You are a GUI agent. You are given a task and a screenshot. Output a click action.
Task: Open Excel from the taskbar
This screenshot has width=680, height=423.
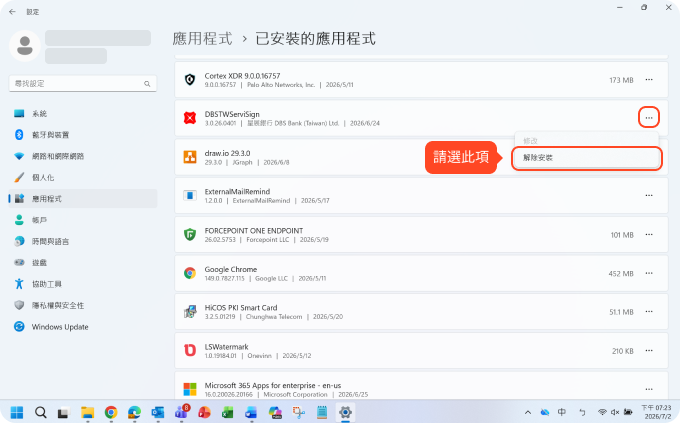coord(228,412)
